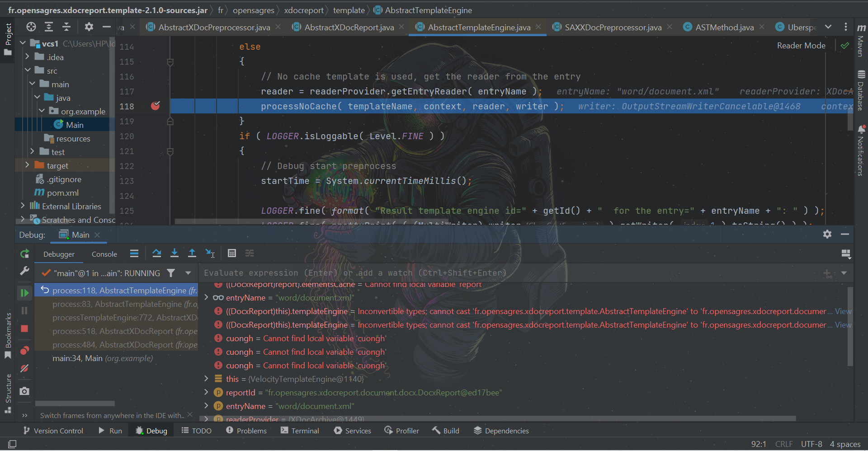Resume program execution

(24, 293)
